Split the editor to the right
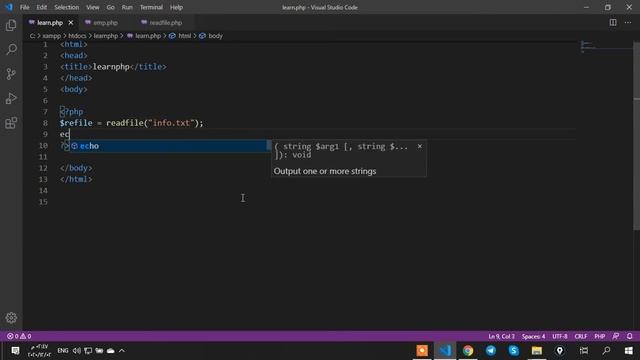 tap(613, 22)
